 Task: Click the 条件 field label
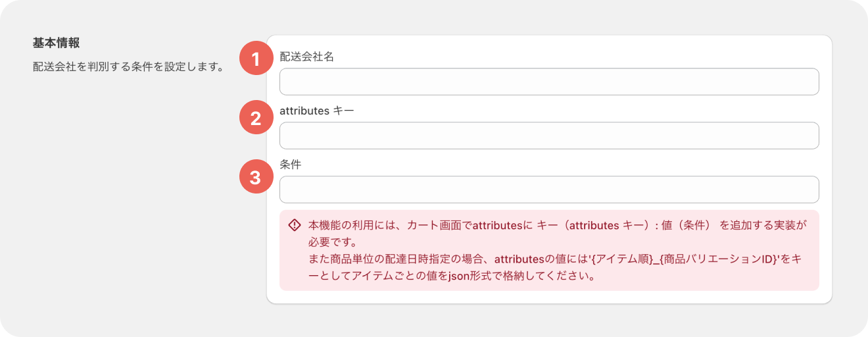point(291,165)
